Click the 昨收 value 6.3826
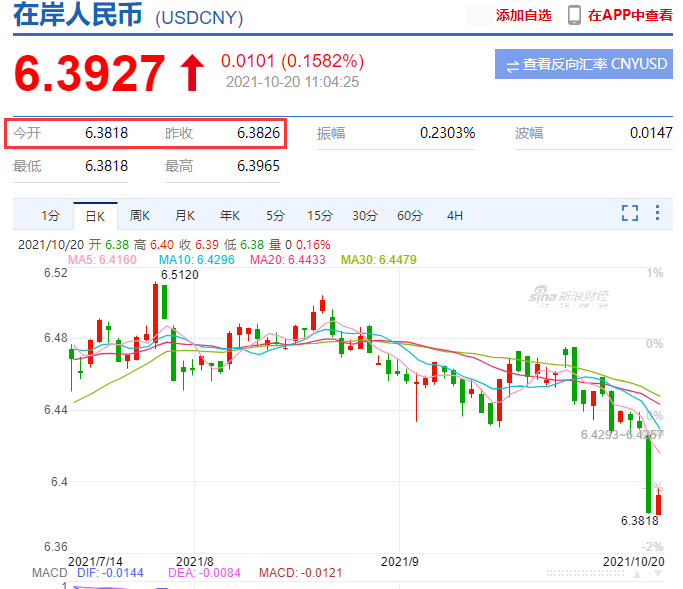The height and width of the screenshot is (589, 683). tap(258, 133)
